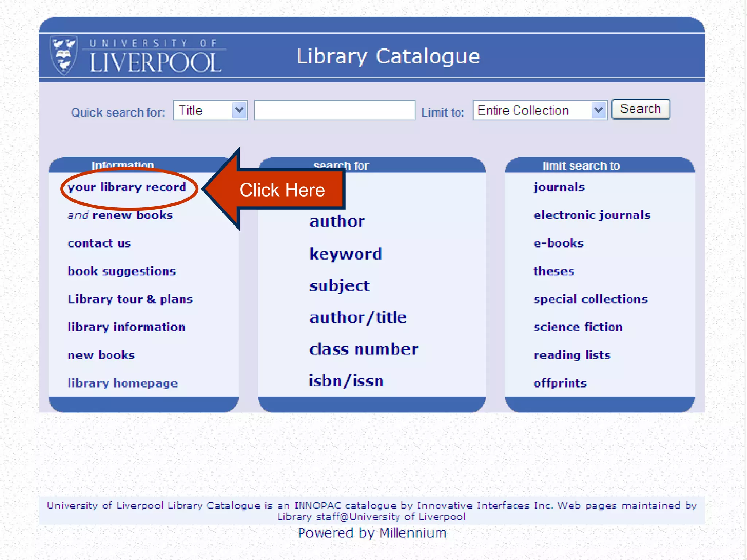The image size is (747, 560).
Task: Limit search to 'reading lists'
Action: (x=572, y=355)
